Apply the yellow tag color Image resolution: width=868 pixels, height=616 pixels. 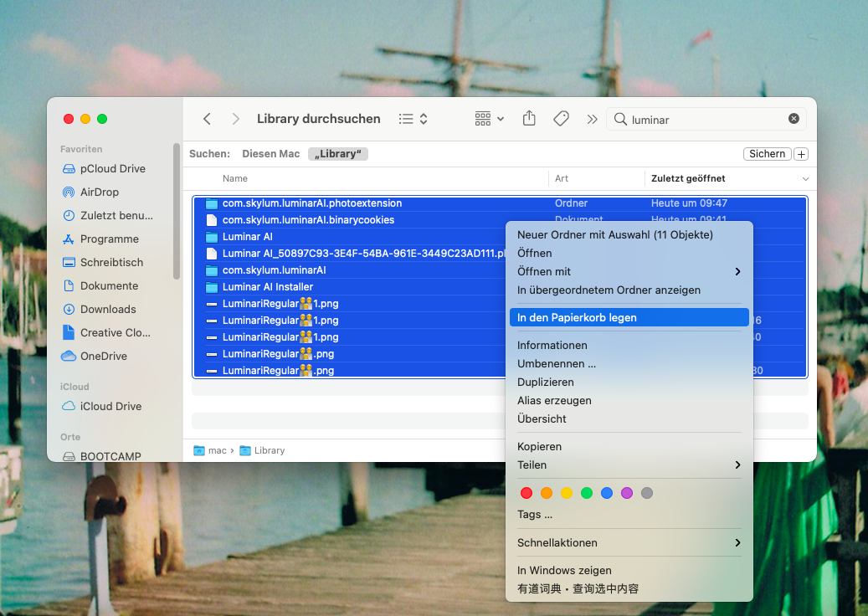[567, 493]
